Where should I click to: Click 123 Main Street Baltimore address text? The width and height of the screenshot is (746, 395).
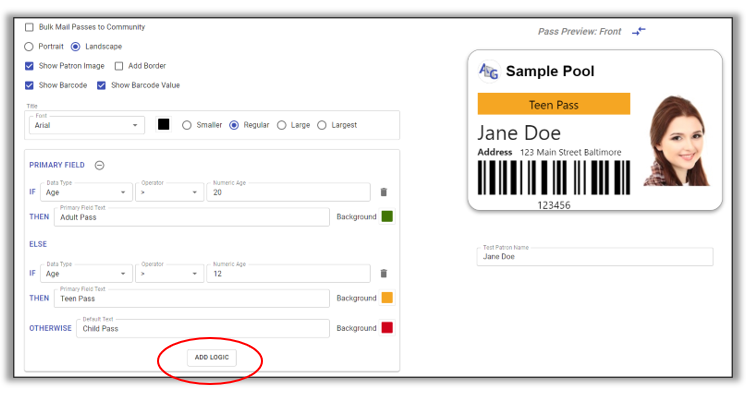570,153
